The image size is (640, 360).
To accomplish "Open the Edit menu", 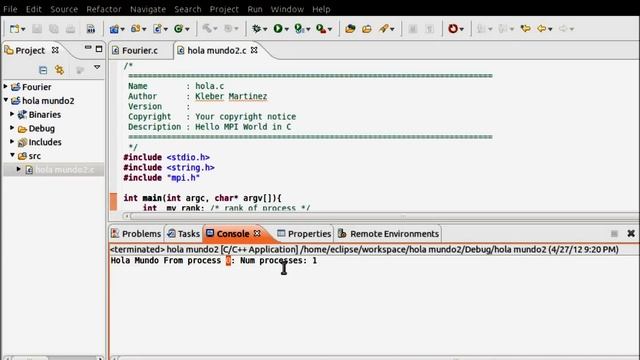I will tap(33, 9).
